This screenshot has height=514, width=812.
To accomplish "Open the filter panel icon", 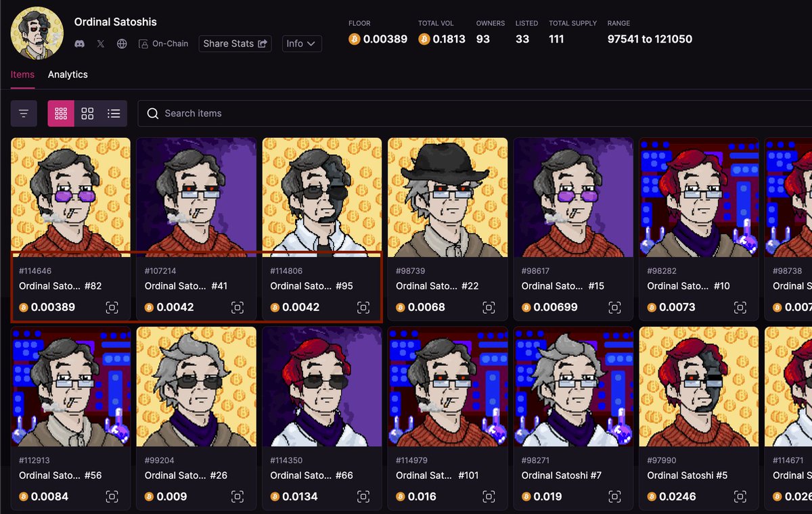I will pyautogui.click(x=24, y=114).
